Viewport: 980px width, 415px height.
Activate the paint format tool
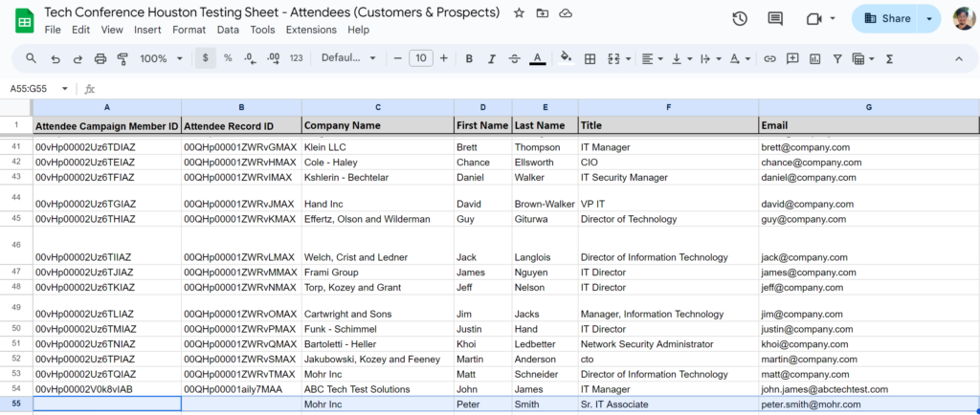[122, 58]
